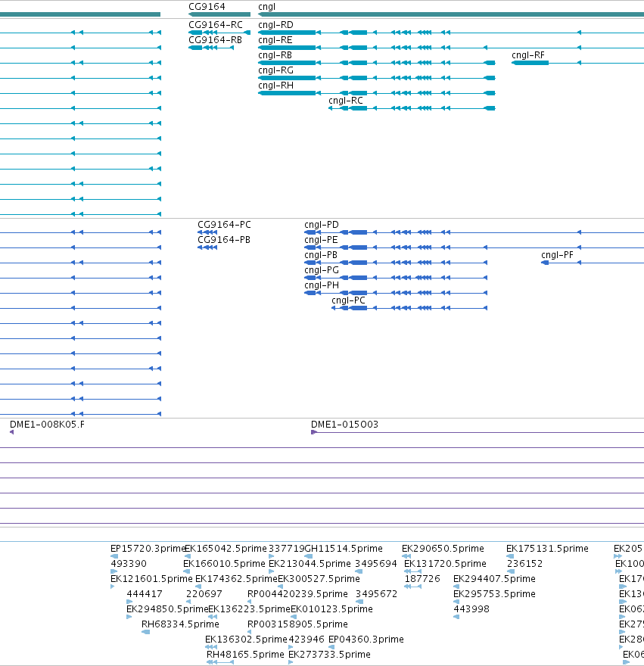The image size is (644, 666).
Task: Select the CG9164 gene label
Action: tap(207, 7)
